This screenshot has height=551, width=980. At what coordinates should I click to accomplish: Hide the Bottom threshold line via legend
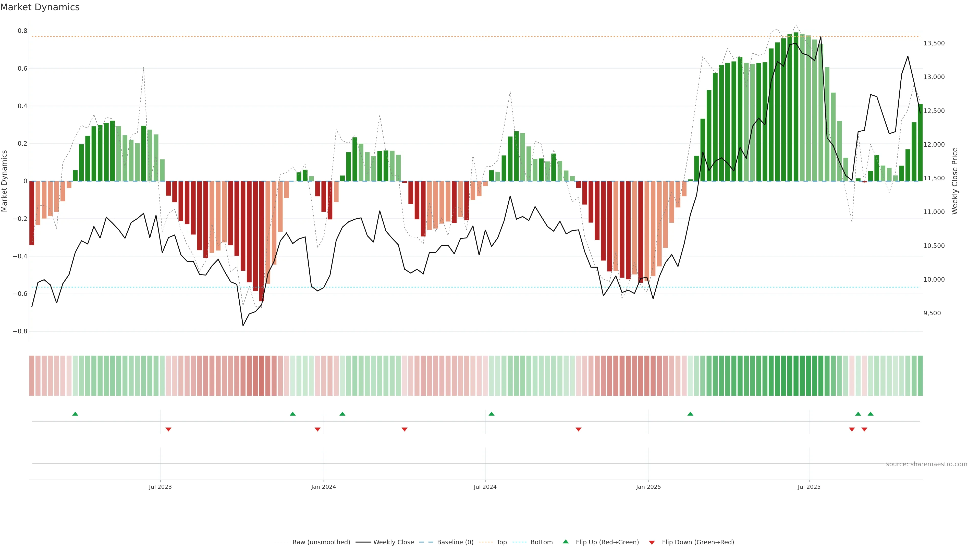tap(541, 542)
